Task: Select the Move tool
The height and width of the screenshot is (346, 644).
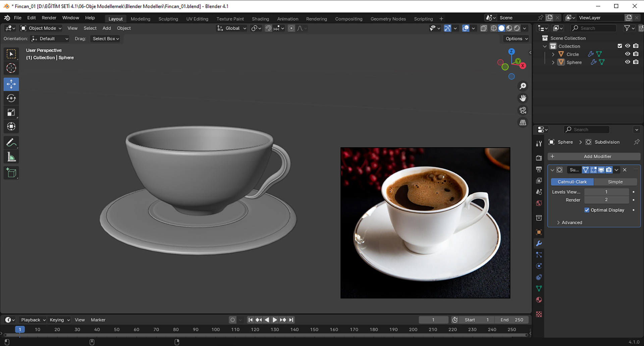Action: [11, 84]
